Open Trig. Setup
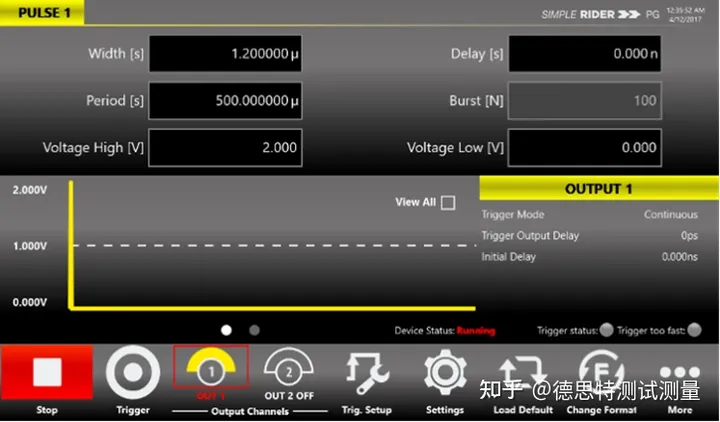Image resolution: width=720 pixels, height=422 pixels. click(366, 373)
